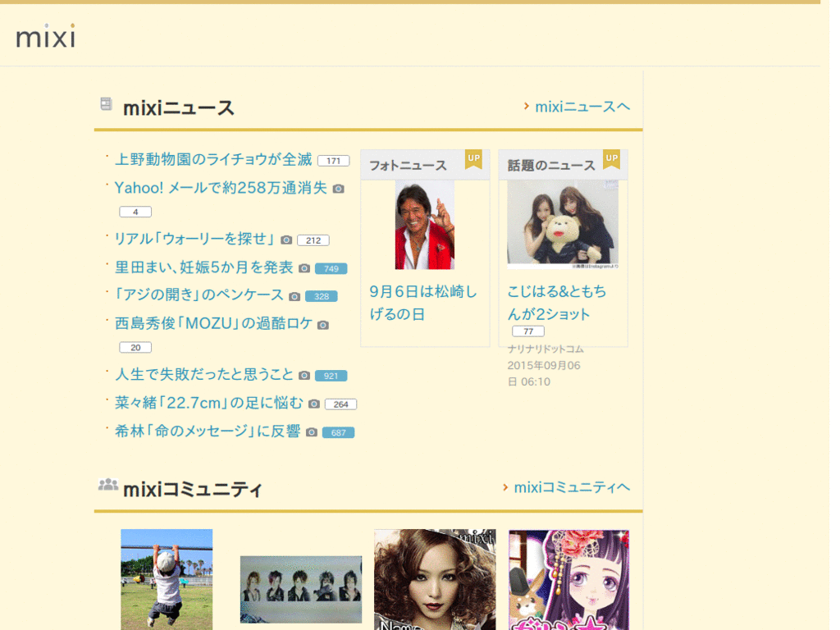Open community thumbnail of anime girl illustration

coord(569,580)
